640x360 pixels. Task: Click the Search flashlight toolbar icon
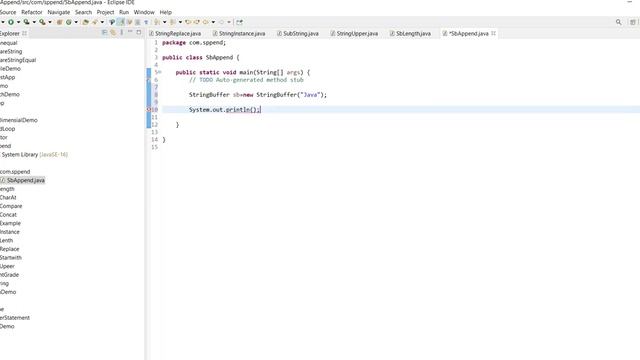pos(95,22)
